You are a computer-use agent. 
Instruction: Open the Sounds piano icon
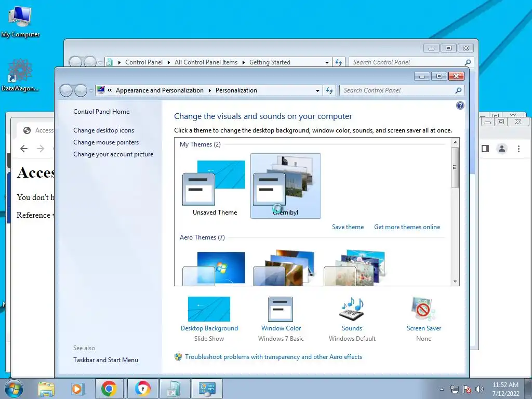(x=352, y=309)
